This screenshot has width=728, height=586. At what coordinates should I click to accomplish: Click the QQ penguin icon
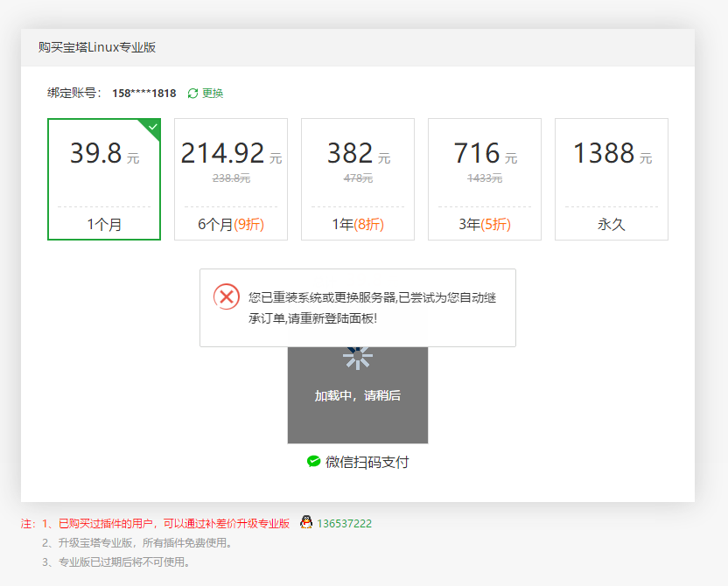[306, 522]
